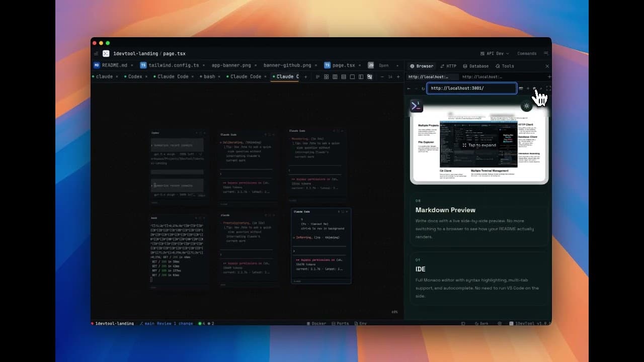Image resolution: width=644 pixels, height=362 pixels.
Task: Click the URL field showing localhost:3001
Action: (x=471, y=88)
